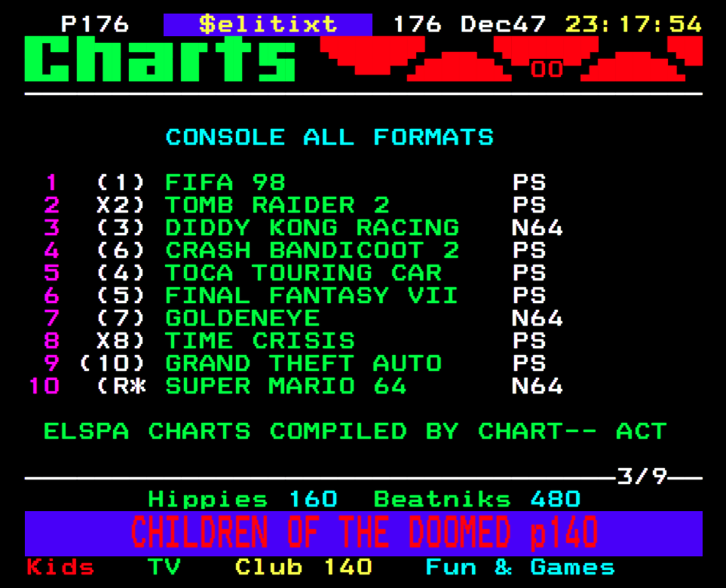Click the magenta position number 1
The width and height of the screenshot is (726, 588).
pyautogui.click(x=52, y=182)
